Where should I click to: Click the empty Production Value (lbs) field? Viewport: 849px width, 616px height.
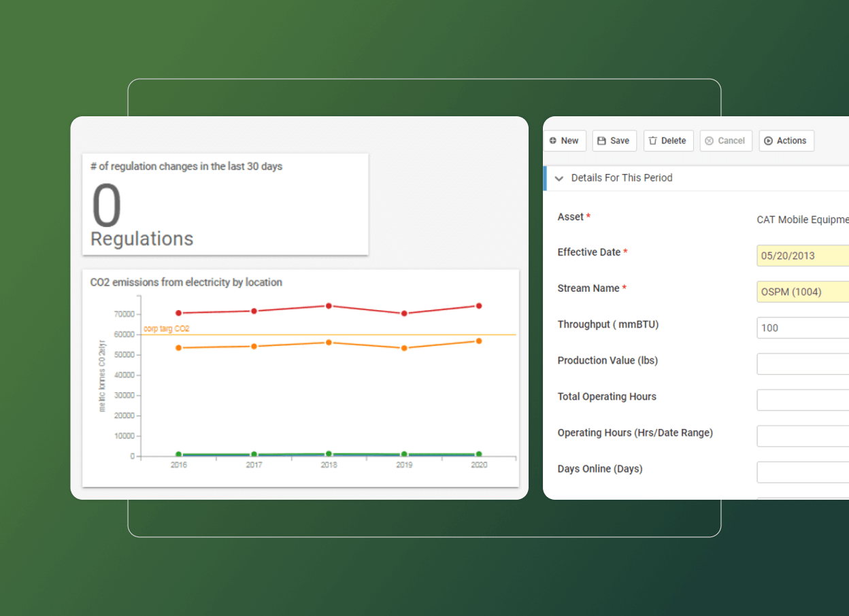tap(803, 364)
